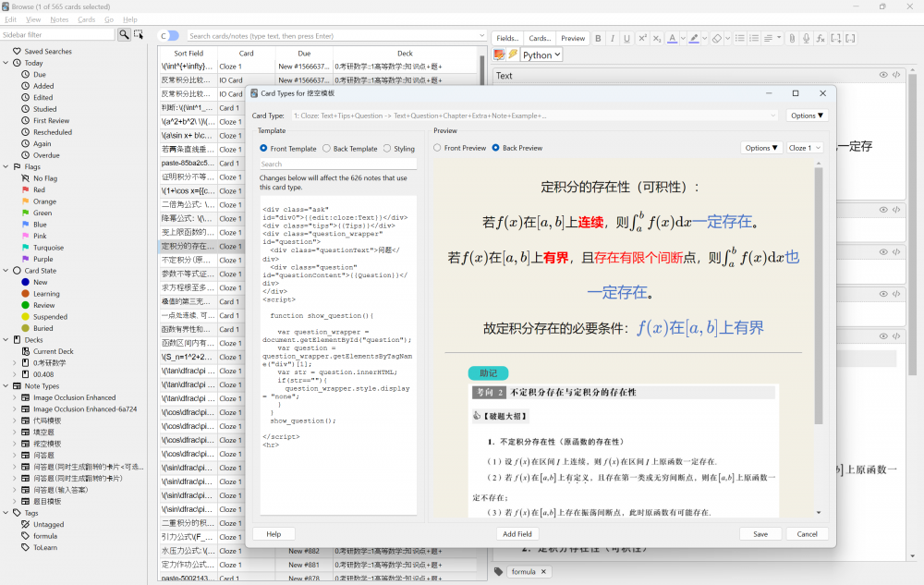Screen dimensions: 924x585
Task: Apply subscript formatting in the editor toolbar
Action: [657, 38]
